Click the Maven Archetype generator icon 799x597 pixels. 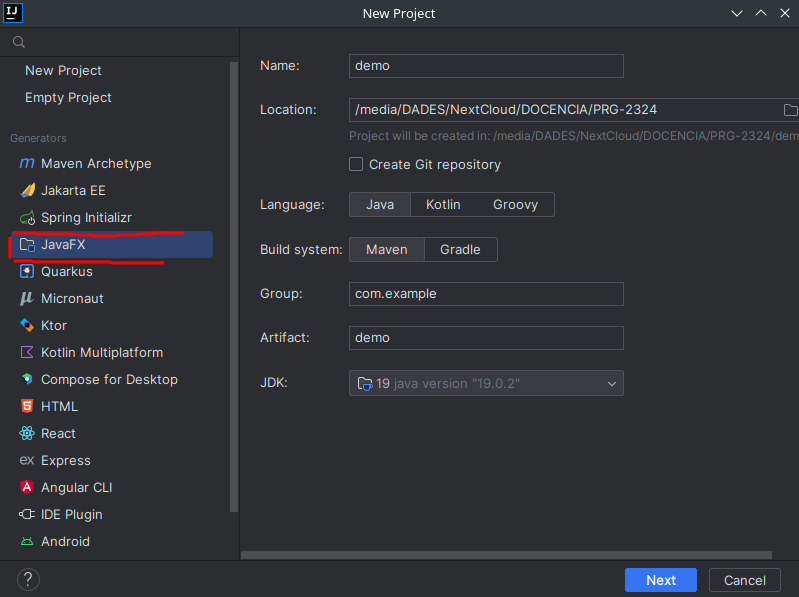27,164
